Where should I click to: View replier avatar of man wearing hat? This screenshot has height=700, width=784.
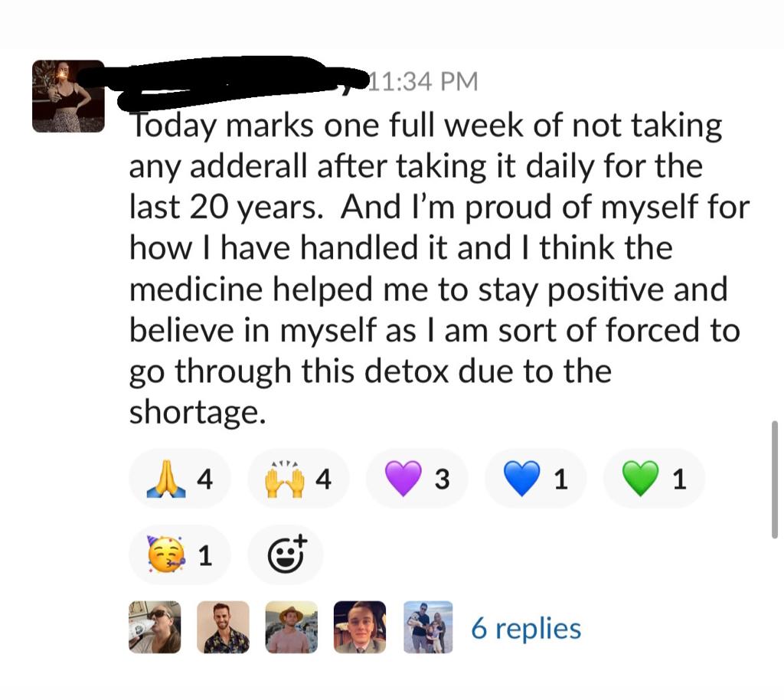click(292, 627)
